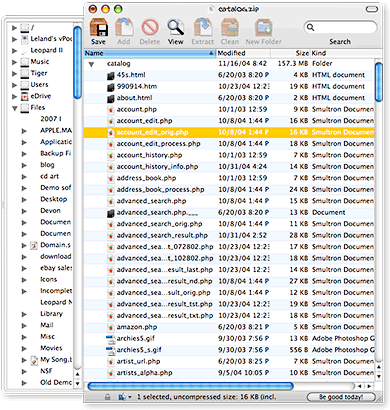Click the Extract toolbar icon
Screen dimensions: 390x410
pos(203,27)
